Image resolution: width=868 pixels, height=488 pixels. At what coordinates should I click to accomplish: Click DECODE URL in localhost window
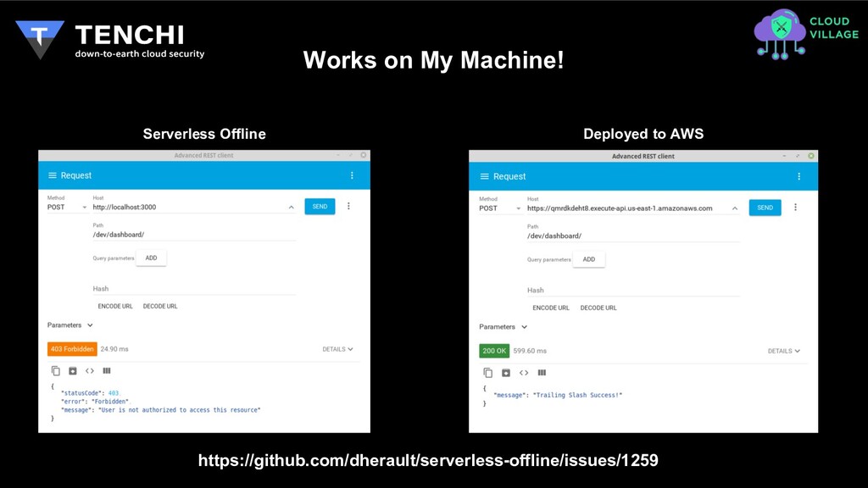(160, 306)
